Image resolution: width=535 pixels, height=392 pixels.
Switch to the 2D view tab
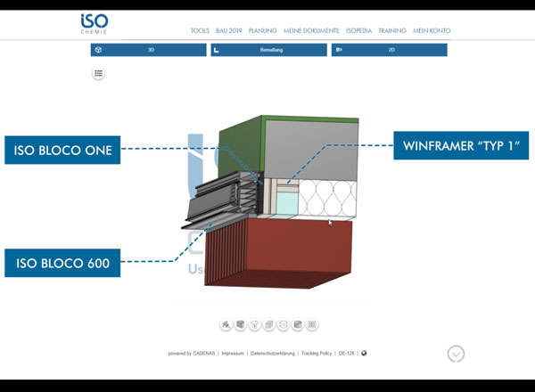pos(390,50)
